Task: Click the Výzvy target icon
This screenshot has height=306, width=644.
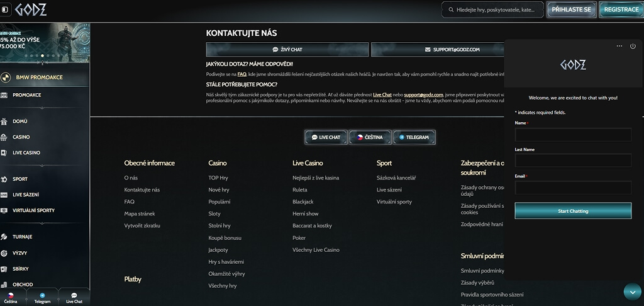Action: click(4, 253)
